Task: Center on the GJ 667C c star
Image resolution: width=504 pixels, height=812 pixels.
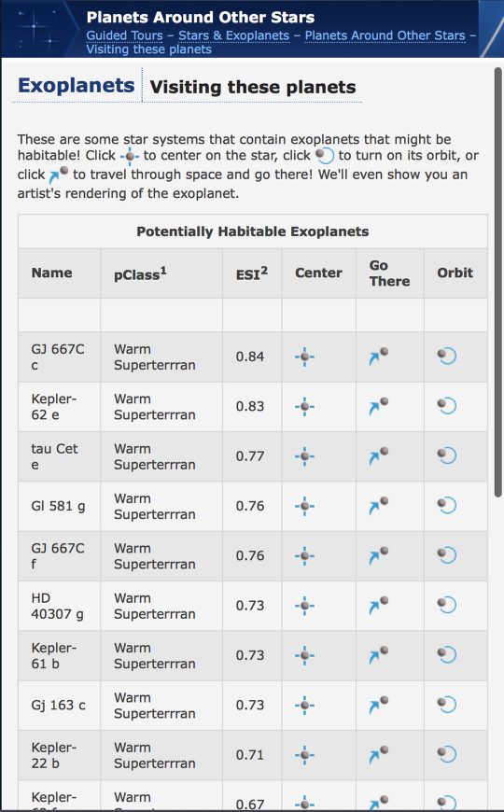Action: click(x=304, y=357)
